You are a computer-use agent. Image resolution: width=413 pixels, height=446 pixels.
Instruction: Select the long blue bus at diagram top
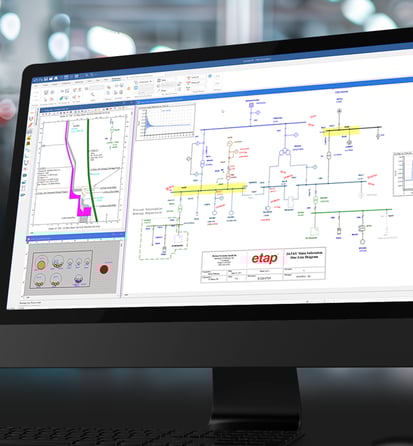tap(253, 126)
